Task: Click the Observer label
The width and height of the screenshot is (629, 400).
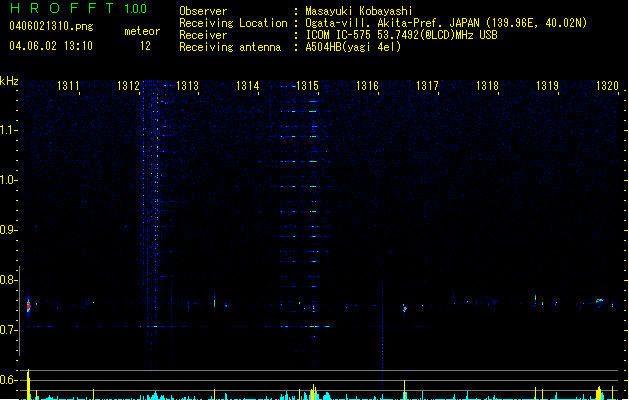Action: (x=203, y=11)
